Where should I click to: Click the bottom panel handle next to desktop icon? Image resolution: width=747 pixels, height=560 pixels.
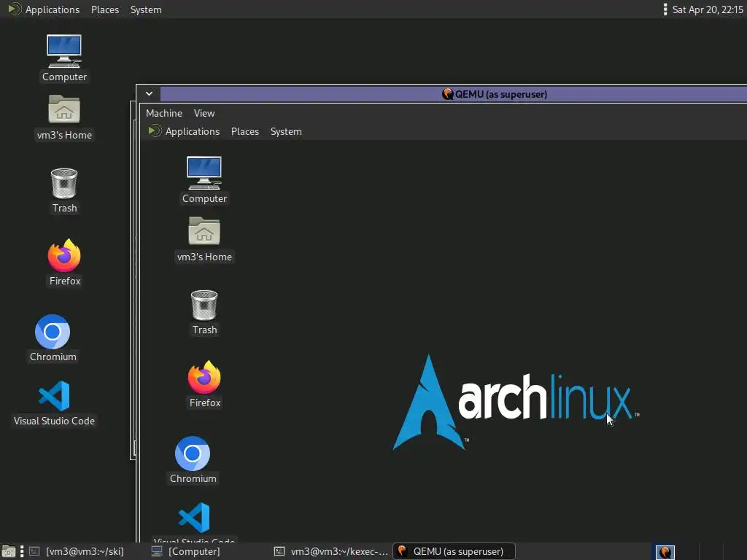tap(22, 552)
